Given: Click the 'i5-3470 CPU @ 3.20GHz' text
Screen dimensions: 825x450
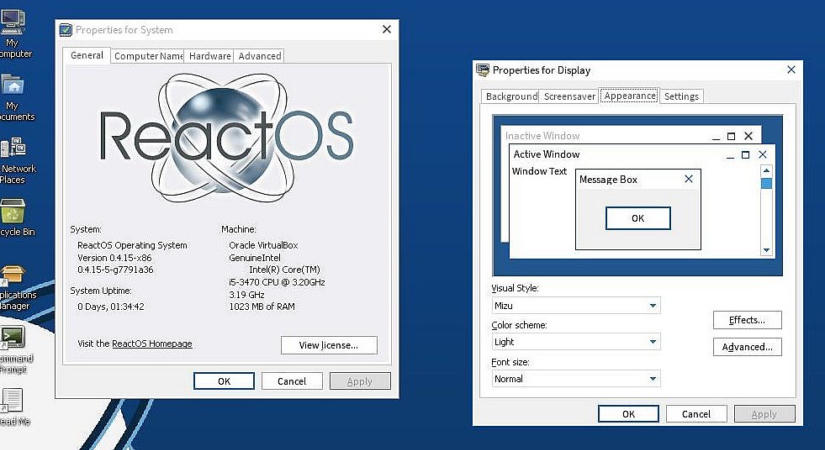Looking at the screenshot, I should 277,282.
